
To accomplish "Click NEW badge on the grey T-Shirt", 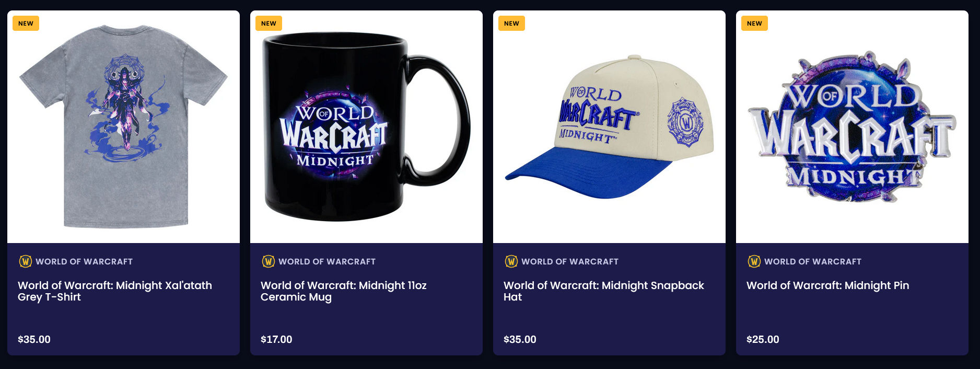I will click(26, 24).
